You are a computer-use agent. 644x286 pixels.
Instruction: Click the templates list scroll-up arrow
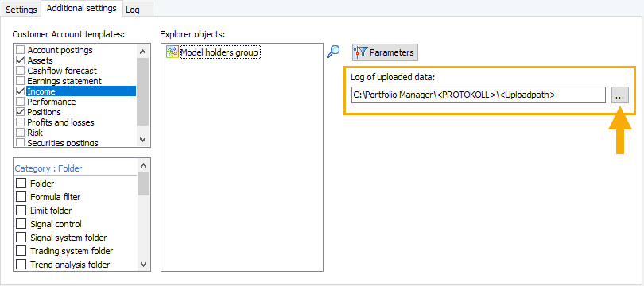click(143, 52)
